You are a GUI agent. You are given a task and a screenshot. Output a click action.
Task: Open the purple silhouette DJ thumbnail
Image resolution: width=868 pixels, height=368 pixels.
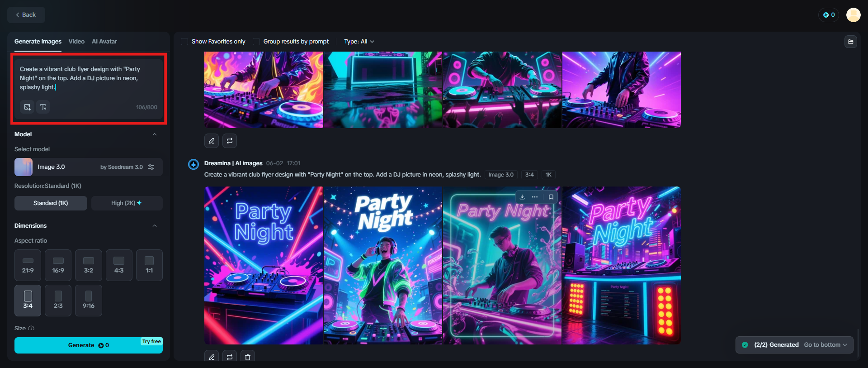coord(622,90)
